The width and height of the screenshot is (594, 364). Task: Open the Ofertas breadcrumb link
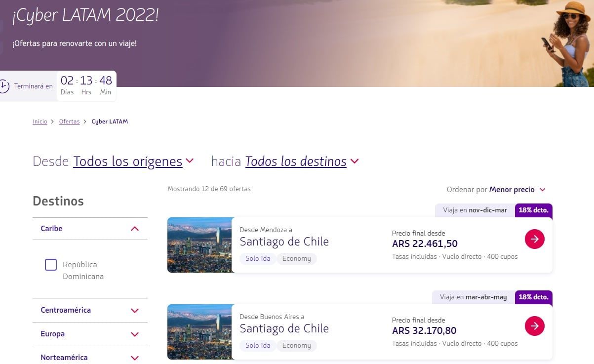pos(69,121)
